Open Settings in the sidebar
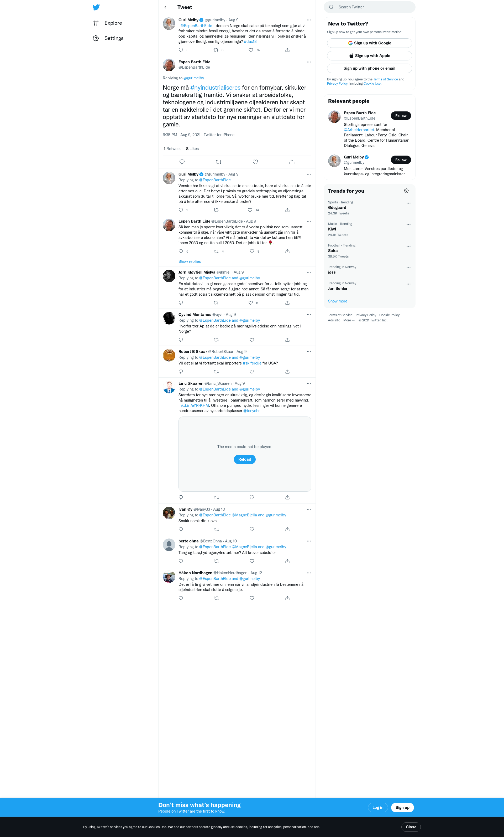 pyautogui.click(x=108, y=38)
